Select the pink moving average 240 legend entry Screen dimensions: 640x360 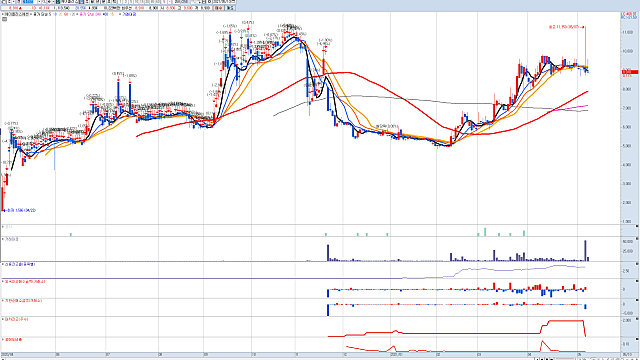click(x=90, y=14)
